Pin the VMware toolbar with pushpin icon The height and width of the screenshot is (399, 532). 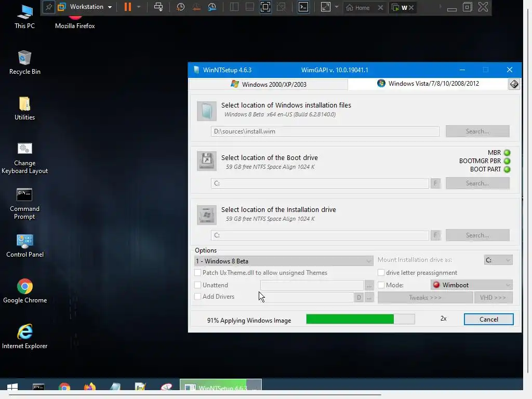point(48,7)
